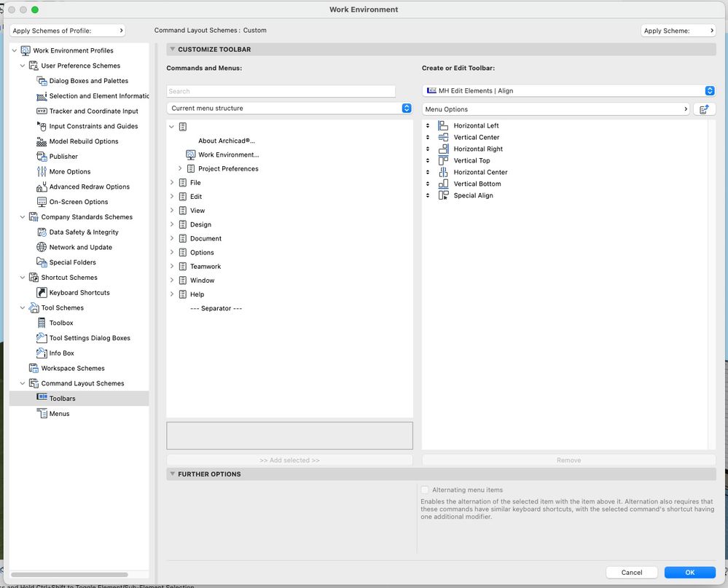Click the Keyboard Shortcuts icon
This screenshot has width=728, height=588.
pos(42,292)
